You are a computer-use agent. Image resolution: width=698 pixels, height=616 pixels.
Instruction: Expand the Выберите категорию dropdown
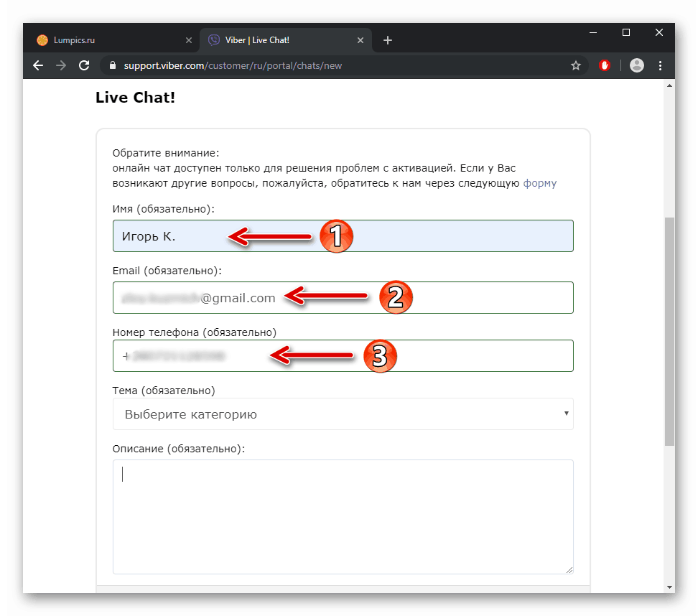[343, 414]
